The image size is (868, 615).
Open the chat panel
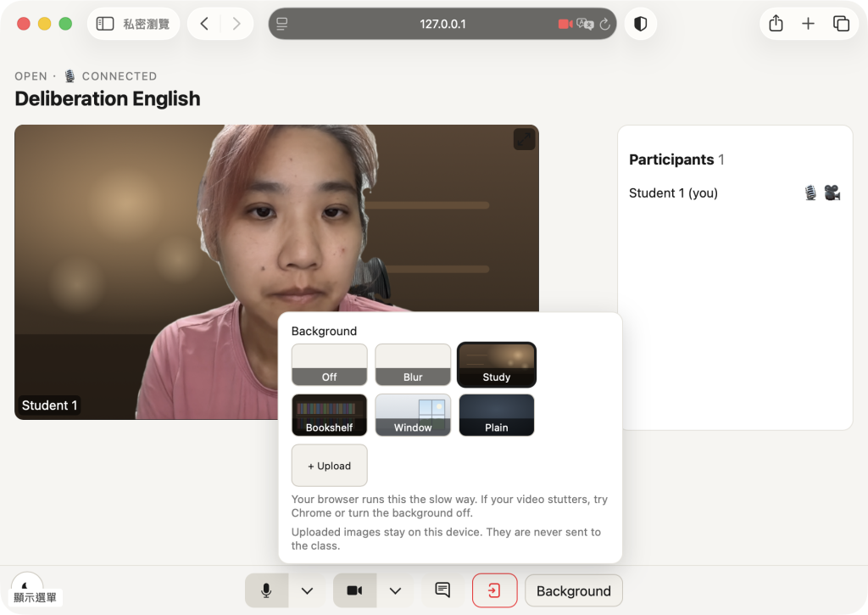[x=442, y=590]
